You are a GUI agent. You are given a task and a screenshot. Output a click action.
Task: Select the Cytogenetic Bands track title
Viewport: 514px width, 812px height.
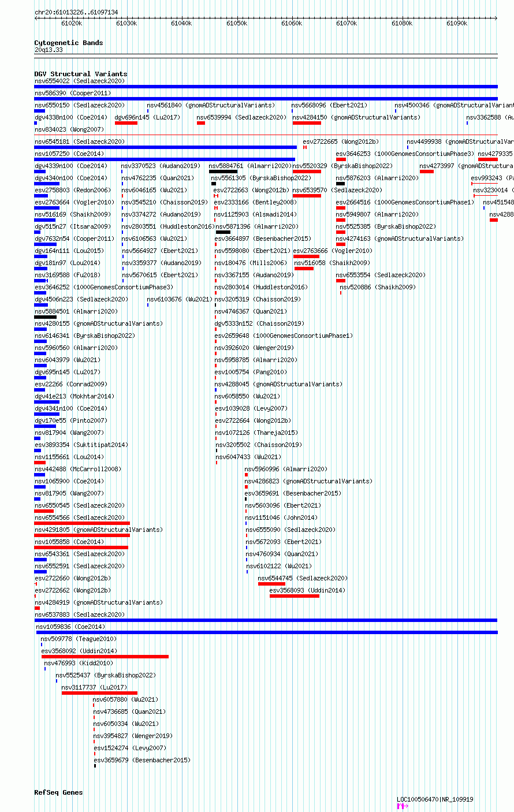[69, 43]
